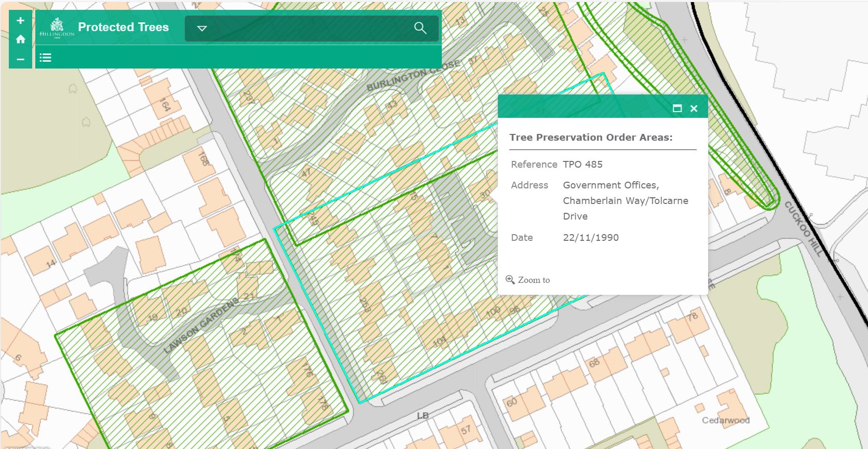Click the Protected Trees title

tap(123, 27)
